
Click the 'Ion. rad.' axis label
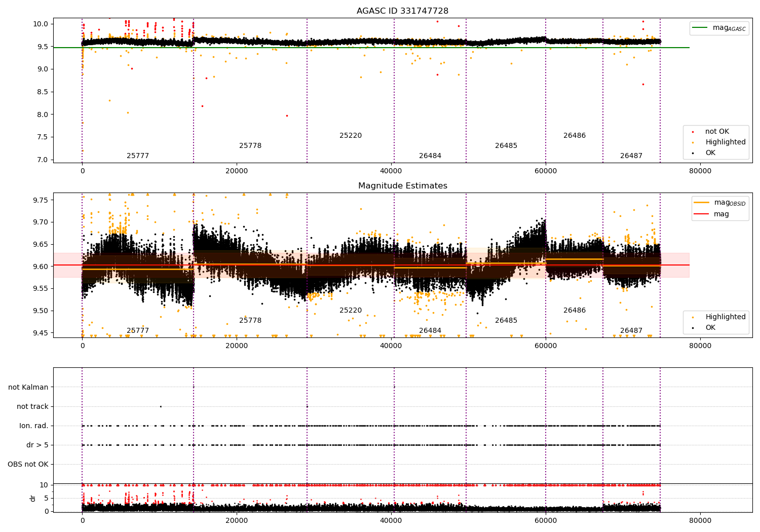click(x=34, y=426)
